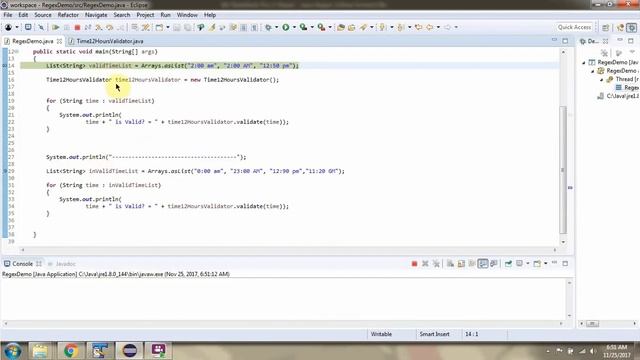Click the red Terminate button in main toolbar
The height and width of the screenshot is (360, 640).
(77, 27)
